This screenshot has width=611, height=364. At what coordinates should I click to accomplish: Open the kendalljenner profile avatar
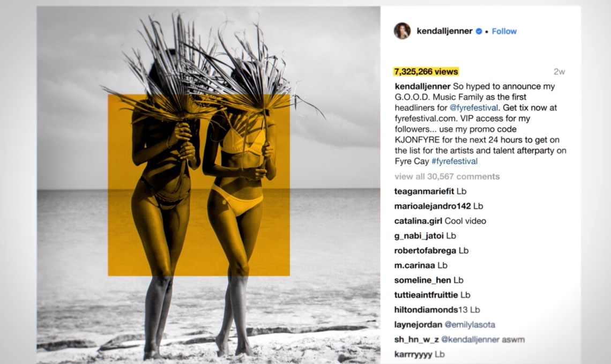click(402, 31)
